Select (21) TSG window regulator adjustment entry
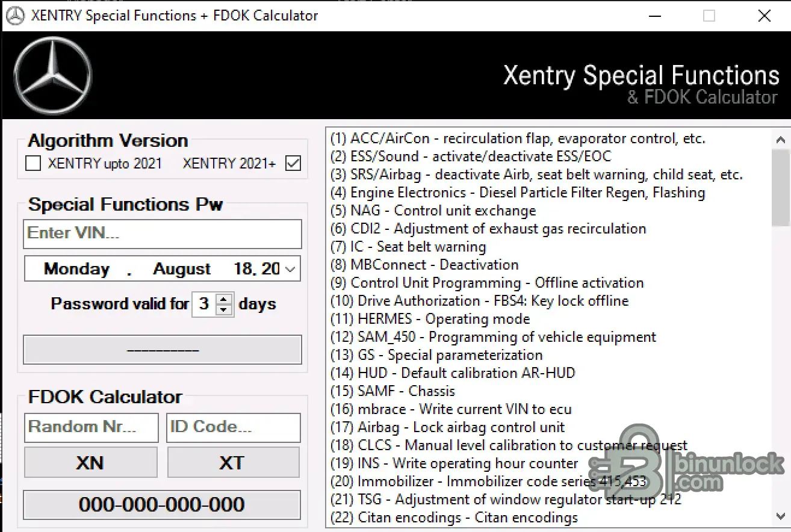The width and height of the screenshot is (791, 532). tap(506, 500)
